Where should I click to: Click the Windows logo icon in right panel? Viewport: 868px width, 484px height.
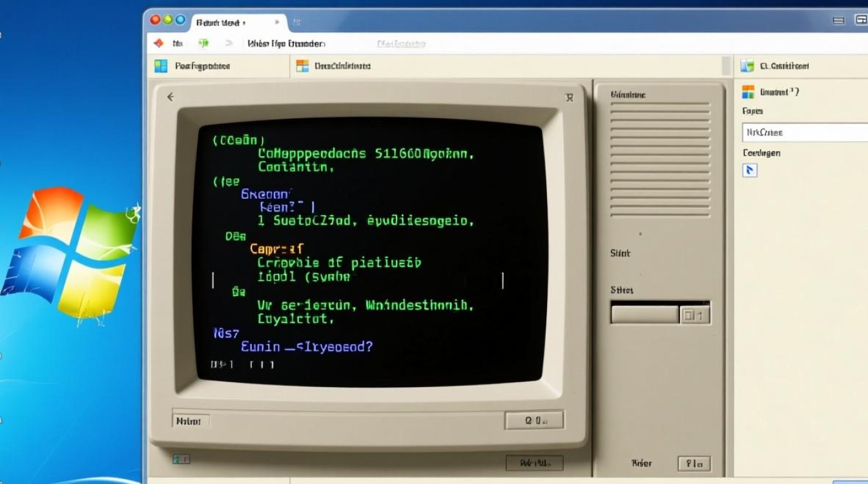(749, 92)
